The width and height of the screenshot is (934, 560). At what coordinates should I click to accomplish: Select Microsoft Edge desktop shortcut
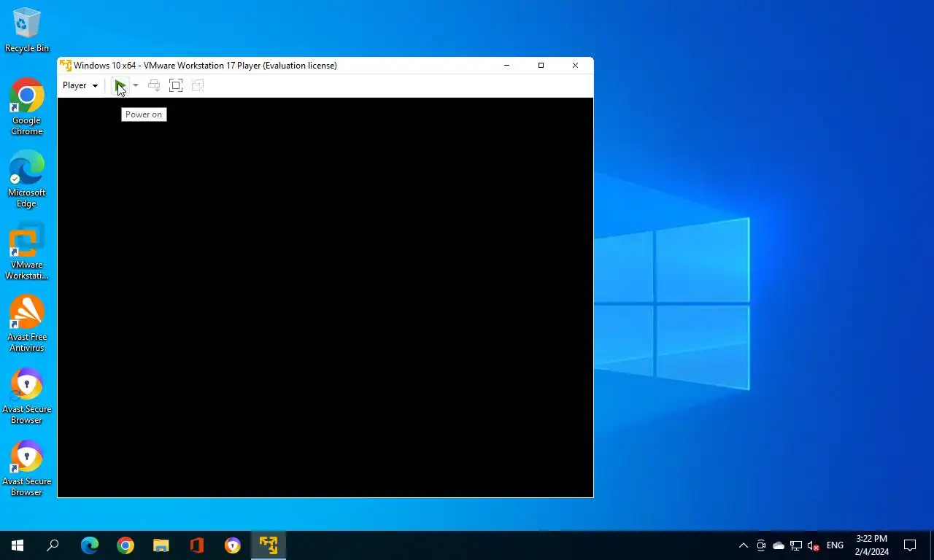tap(27, 179)
